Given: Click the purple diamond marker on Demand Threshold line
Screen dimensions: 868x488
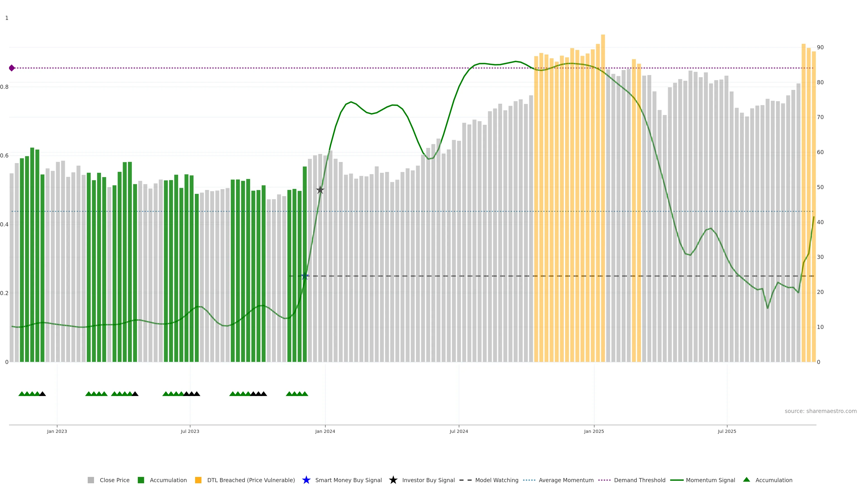Looking at the screenshot, I should coord(12,68).
